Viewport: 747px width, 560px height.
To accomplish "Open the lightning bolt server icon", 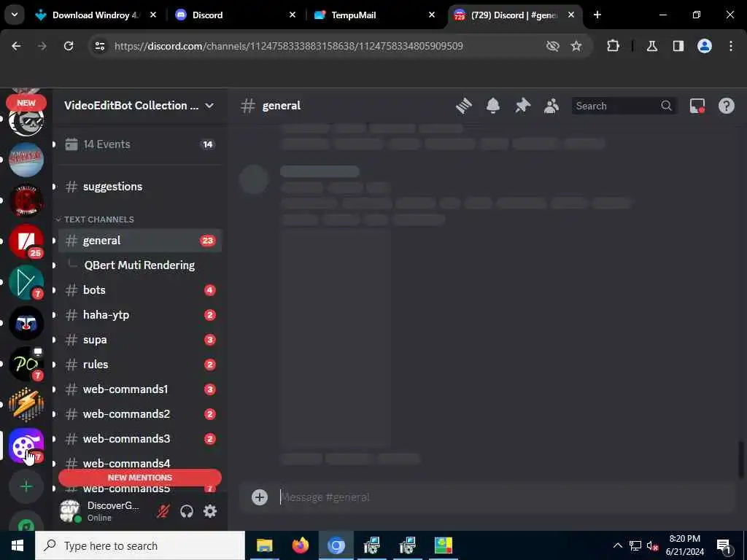I will [x=26, y=405].
